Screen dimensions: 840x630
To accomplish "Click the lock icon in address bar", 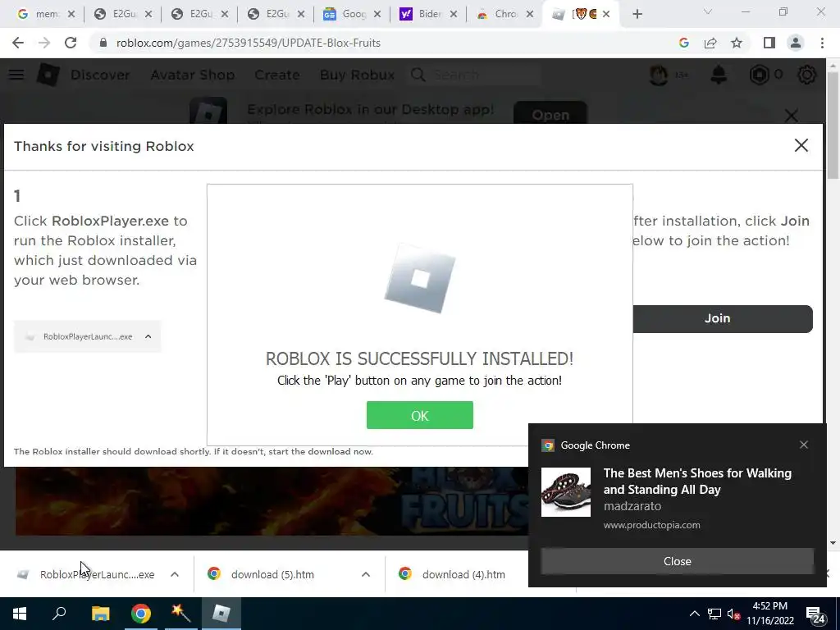I will click(x=103, y=43).
